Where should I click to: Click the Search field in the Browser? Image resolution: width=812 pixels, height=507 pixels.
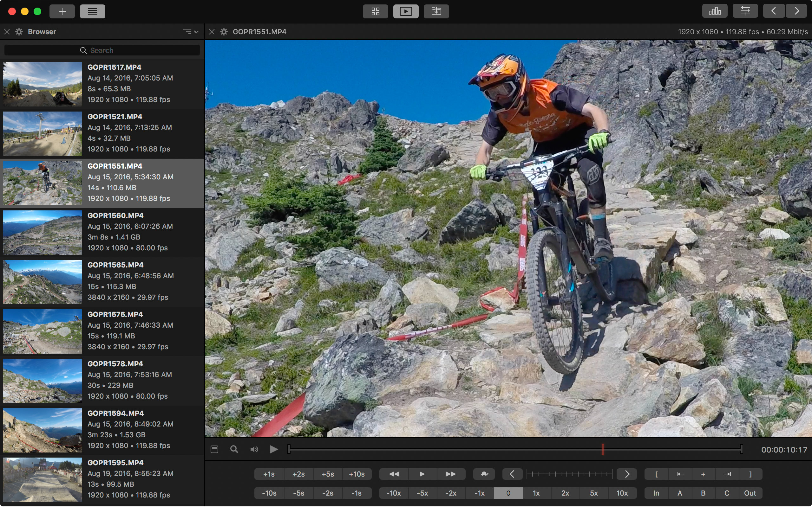(102, 50)
